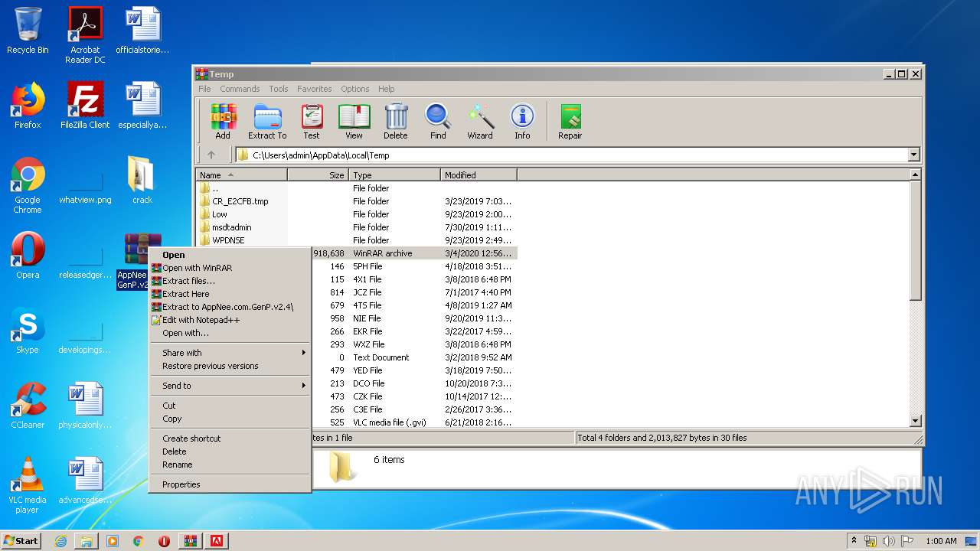
Task: Choose Create shortcut
Action: pos(230,439)
